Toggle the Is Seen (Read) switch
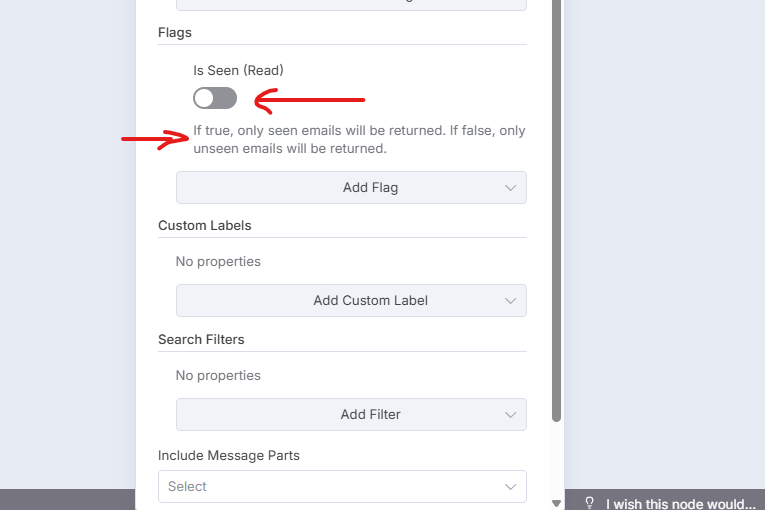 [x=215, y=98]
